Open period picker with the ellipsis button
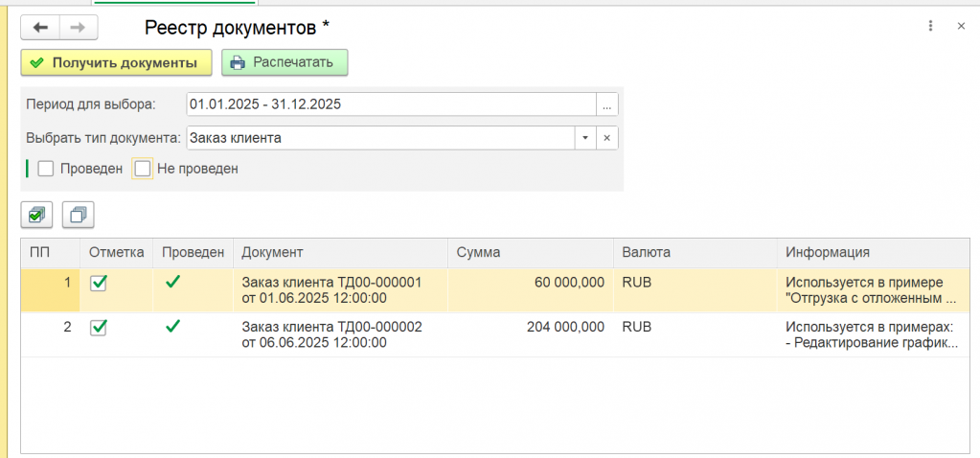980x458 pixels. (x=607, y=104)
